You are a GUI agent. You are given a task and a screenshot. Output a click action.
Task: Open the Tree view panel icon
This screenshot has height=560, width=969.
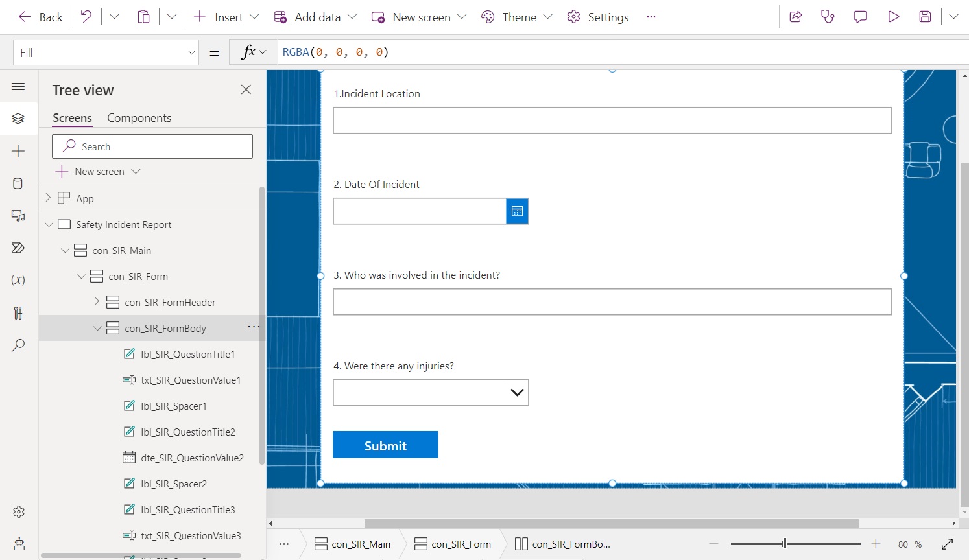[18, 118]
